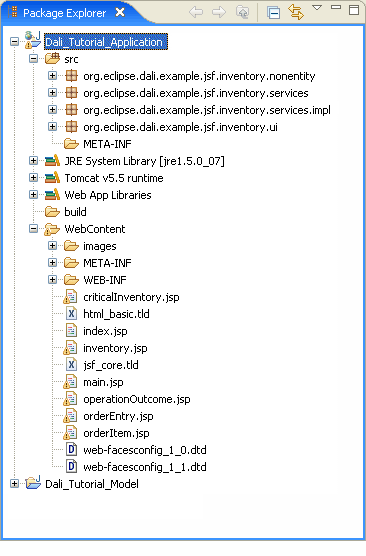
Task: Toggle Link with Editor icon
Action: 296,12
